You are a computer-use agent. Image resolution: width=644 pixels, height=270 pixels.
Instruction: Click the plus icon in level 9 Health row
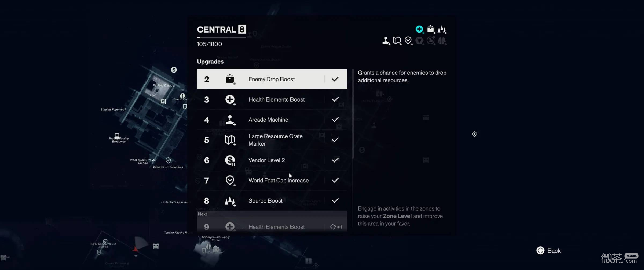coord(230,227)
